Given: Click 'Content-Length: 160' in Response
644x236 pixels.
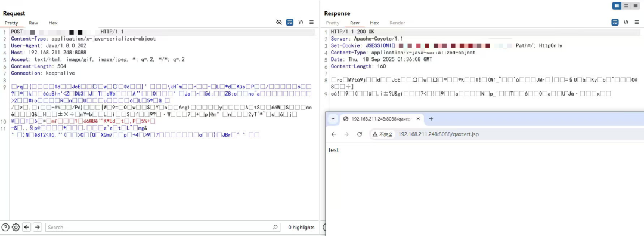Looking at the screenshot, I should point(358,66).
